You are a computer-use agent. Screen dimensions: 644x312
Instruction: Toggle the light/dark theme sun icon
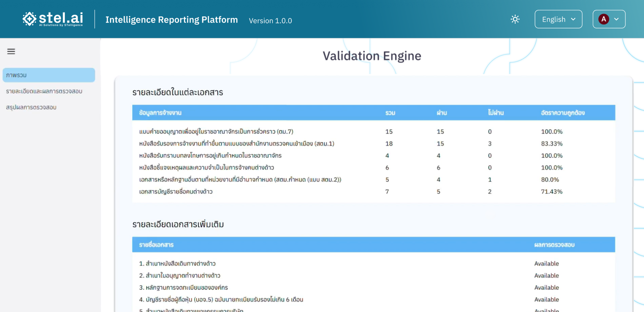coord(515,19)
